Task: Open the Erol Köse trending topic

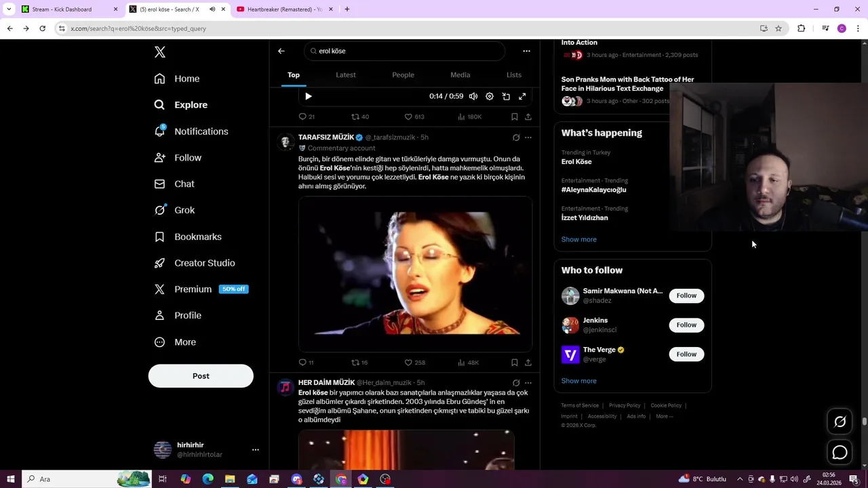Action: click(576, 162)
